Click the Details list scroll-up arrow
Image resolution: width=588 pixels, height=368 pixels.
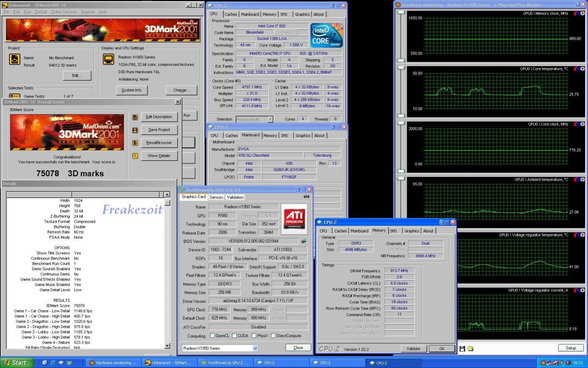pyautogui.click(x=167, y=195)
